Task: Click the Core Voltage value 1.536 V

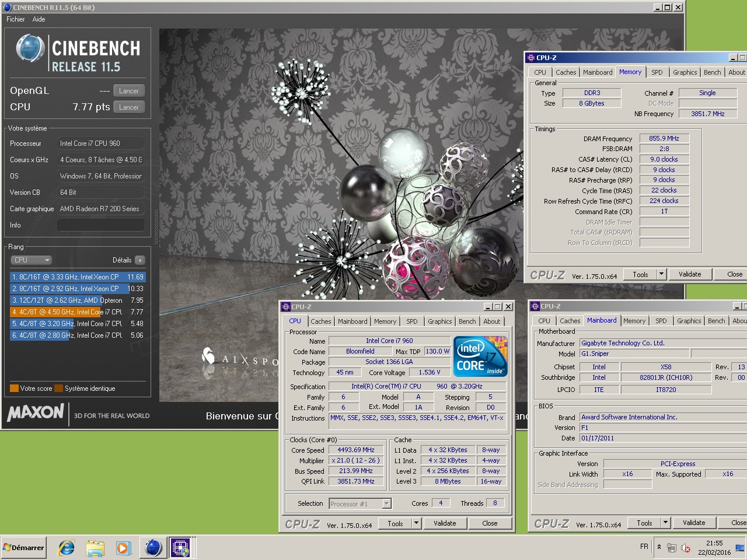Action: [x=430, y=372]
